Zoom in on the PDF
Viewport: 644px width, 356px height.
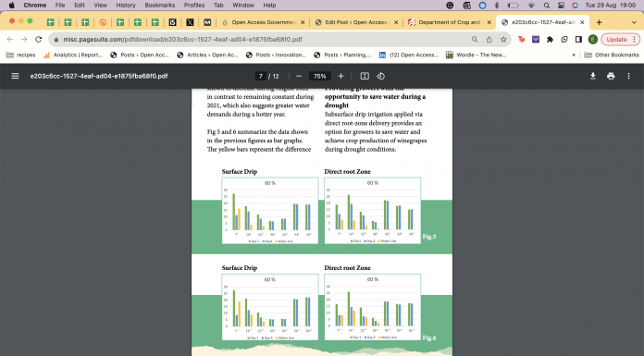[x=341, y=76]
